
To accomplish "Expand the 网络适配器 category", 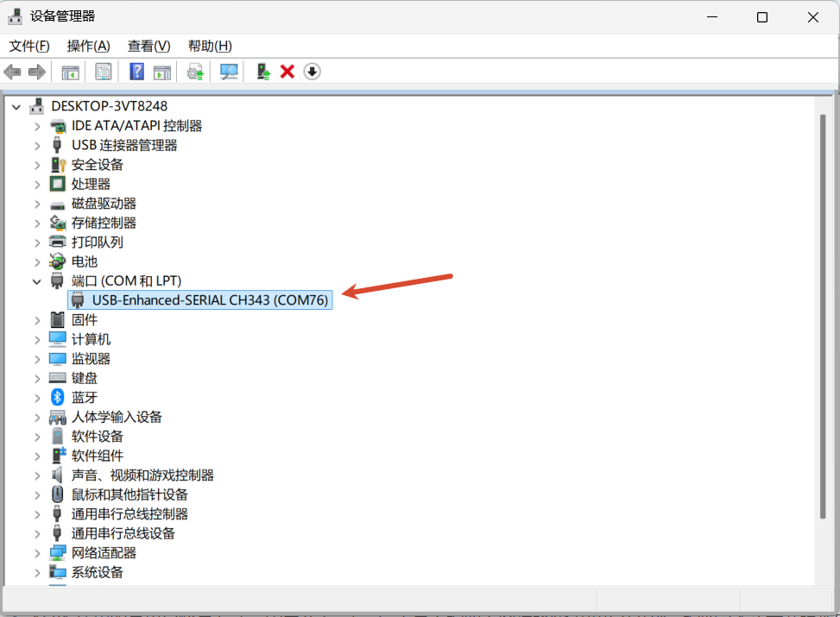I will coord(36,553).
